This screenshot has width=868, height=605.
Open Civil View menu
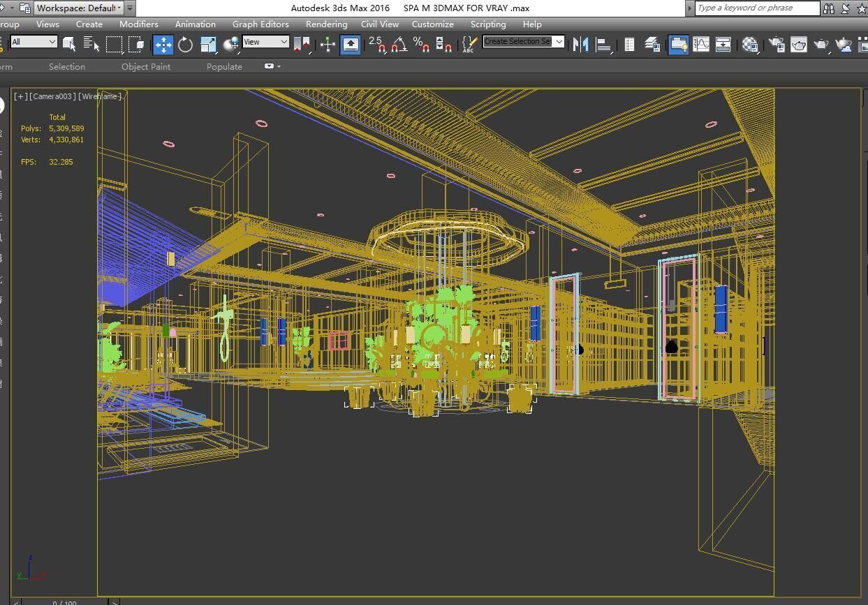(x=380, y=24)
